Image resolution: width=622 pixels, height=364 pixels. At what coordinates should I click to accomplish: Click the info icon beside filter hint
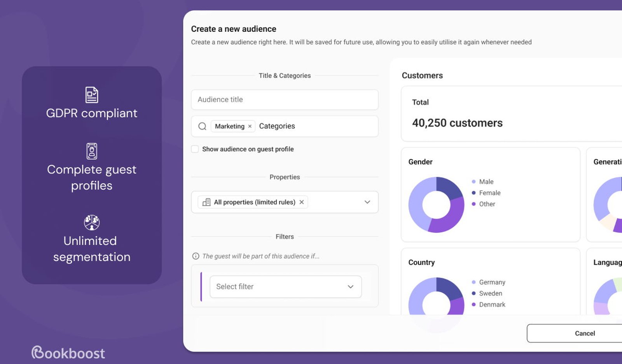(x=196, y=256)
